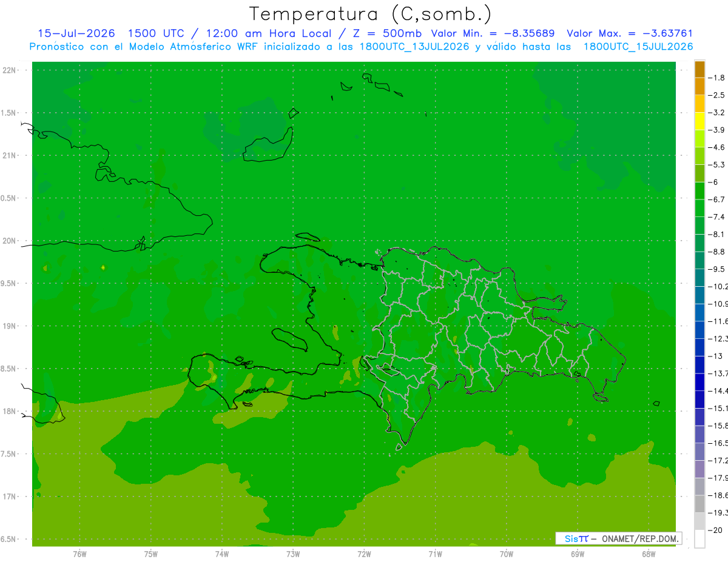728x562 pixels.
Task: Click the "-20" colorbar value
Action: coord(715,530)
